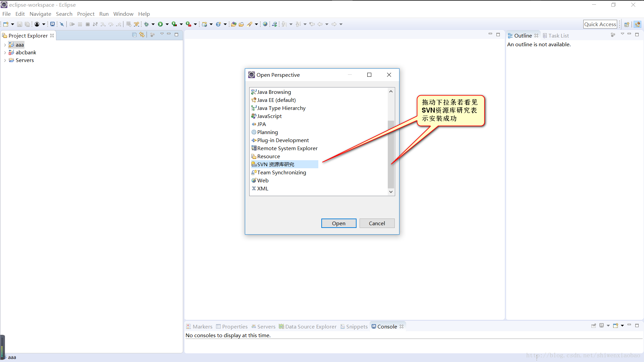This screenshot has width=644, height=362.
Task: Click the Terminate square toolbar icon
Action: [88, 24]
